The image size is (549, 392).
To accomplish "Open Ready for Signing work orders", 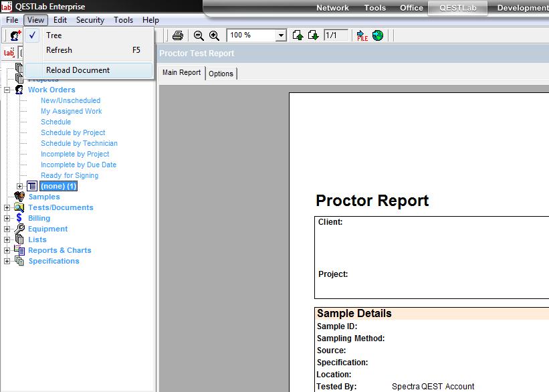I will point(69,175).
